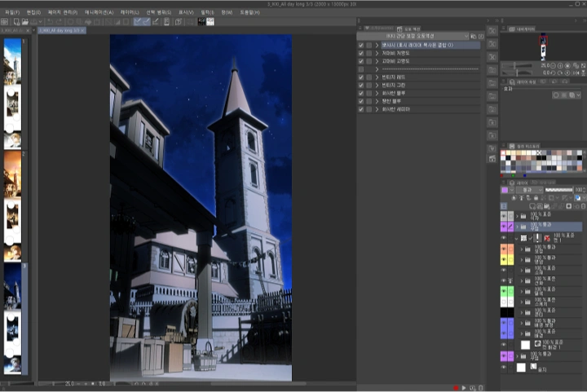Expand the 저대비 저명도 auto action
587x392 pixels.
[377, 53]
